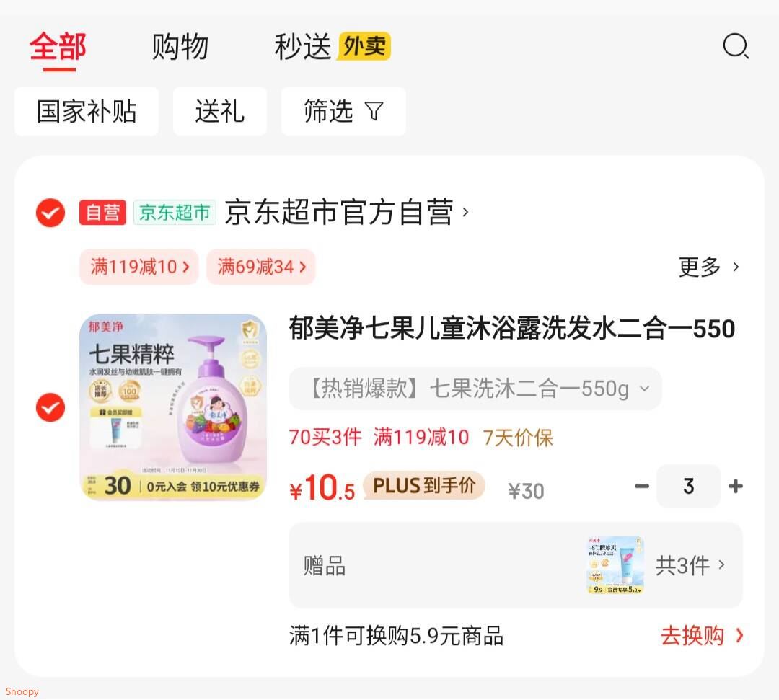Viewport: 779px width, 700px height.
Task: Switch to the 购物 tab
Action: coord(180,47)
